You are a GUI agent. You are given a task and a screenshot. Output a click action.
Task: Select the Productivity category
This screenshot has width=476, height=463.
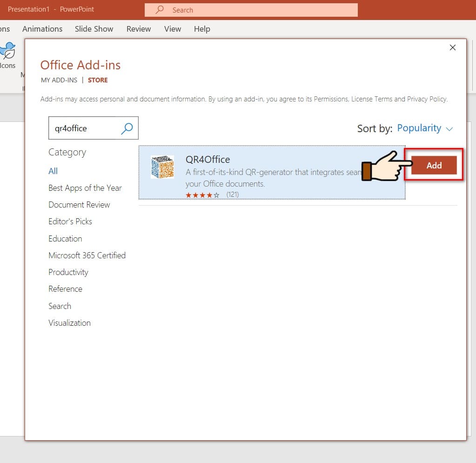(68, 272)
